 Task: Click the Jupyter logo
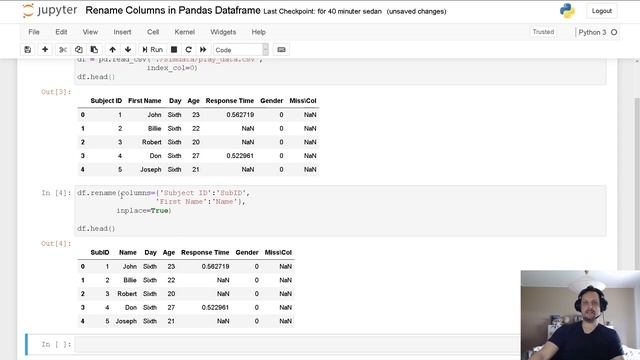tap(49, 11)
